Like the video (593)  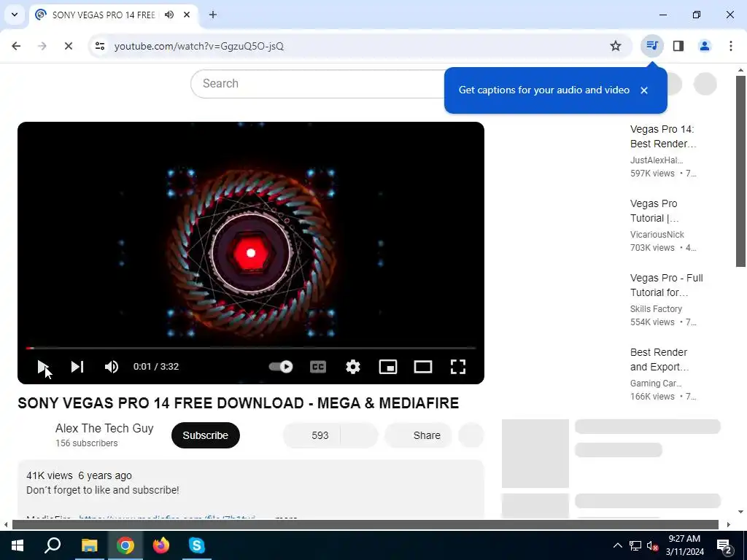point(312,435)
